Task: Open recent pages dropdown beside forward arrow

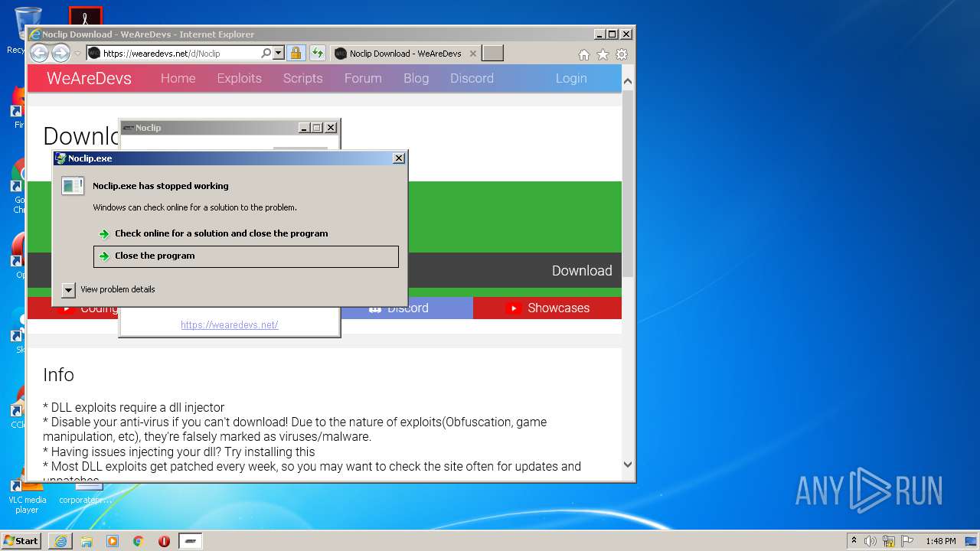Action: click(x=77, y=54)
